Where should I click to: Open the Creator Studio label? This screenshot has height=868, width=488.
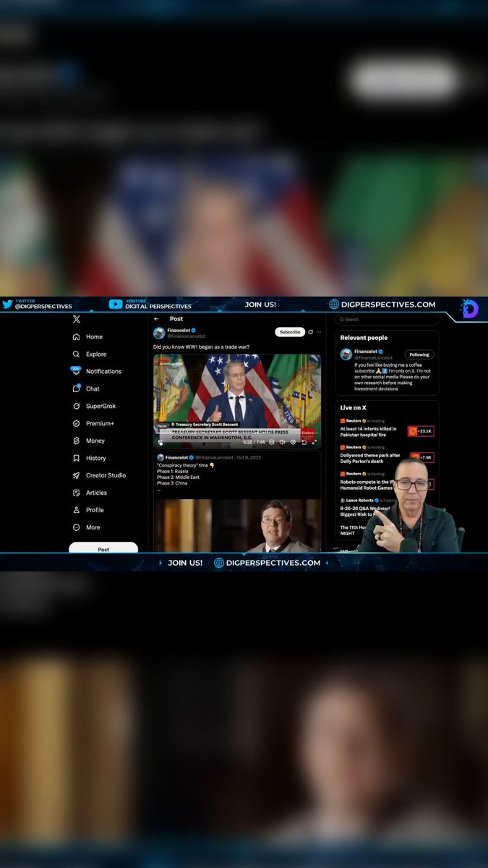tap(106, 476)
